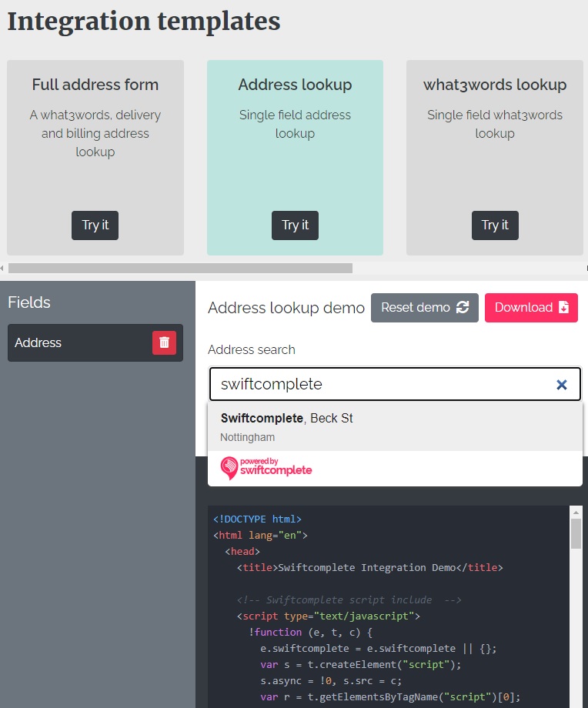588x708 pixels.
Task: Click the left arrow of templates scrollbar
Action: pos(2,269)
